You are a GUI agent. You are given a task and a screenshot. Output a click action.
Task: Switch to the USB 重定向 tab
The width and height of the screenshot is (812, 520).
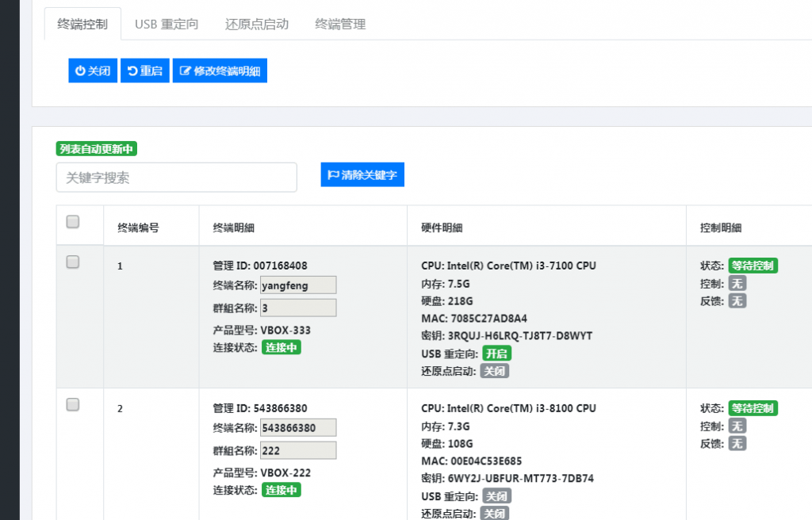click(x=167, y=24)
